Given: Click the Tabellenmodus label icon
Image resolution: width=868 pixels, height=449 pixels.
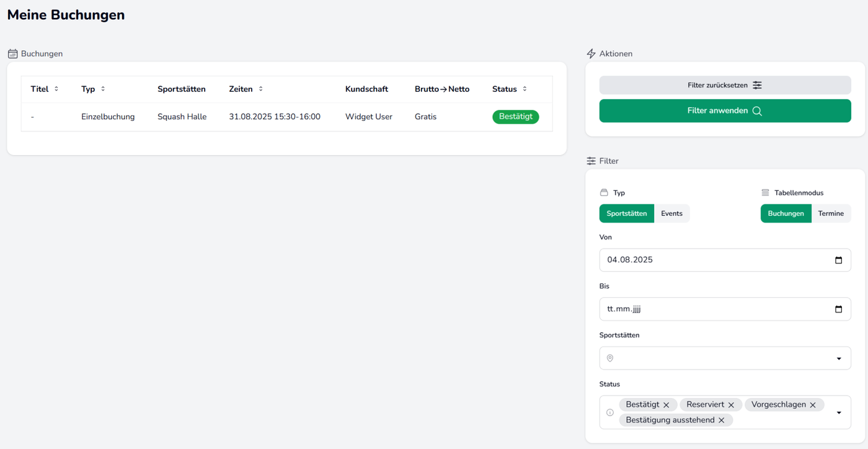Looking at the screenshot, I should pos(765,193).
